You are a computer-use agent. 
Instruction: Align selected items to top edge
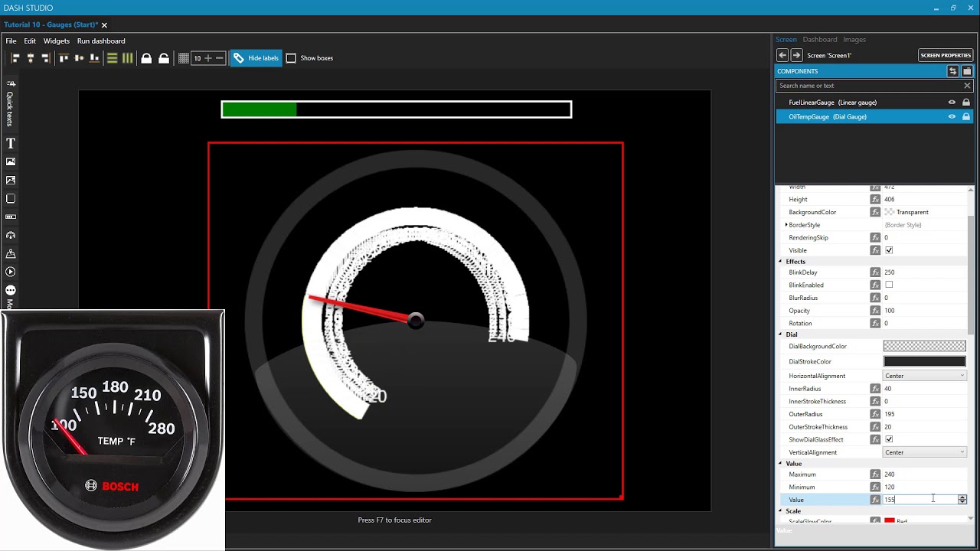point(64,58)
